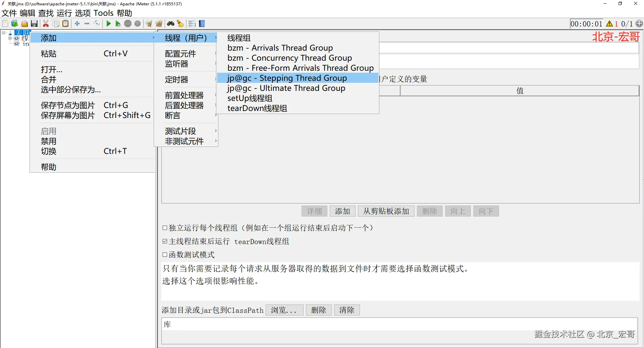Image resolution: width=644 pixels, height=348 pixels.
Task: Click Start No Pauses icon
Action: (118, 23)
